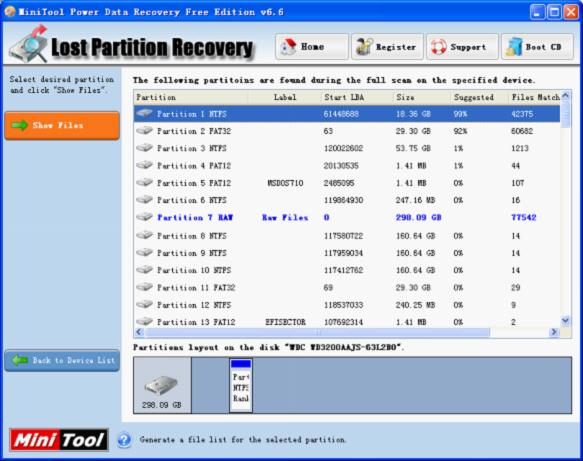This screenshot has height=461, width=583.
Task: Sort by the Size column header
Action: 422,97
